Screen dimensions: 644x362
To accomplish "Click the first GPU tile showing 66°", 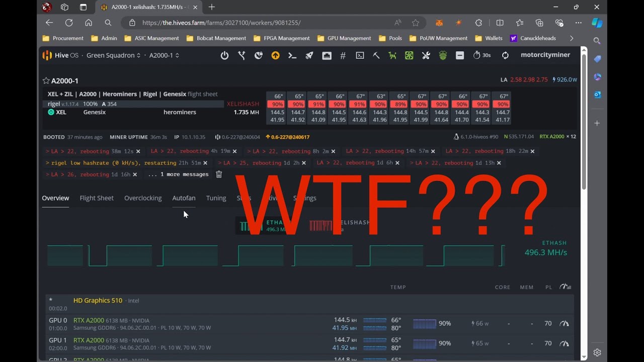I will pos(277,108).
